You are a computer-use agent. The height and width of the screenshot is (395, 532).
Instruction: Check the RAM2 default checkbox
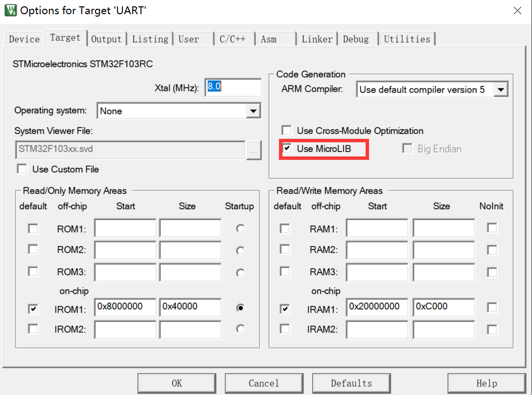(x=285, y=250)
